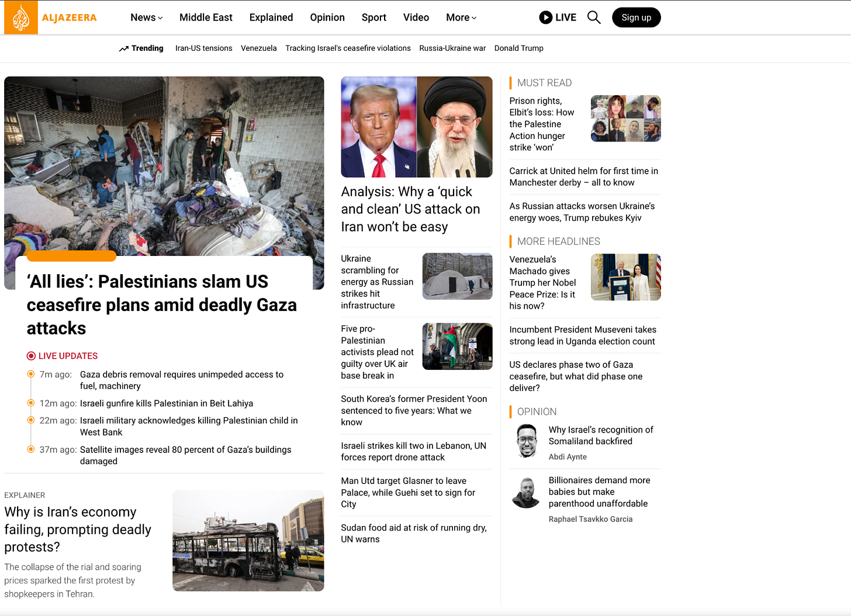Click the Palestine Action faces collage thumbnail
The height and width of the screenshot is (616, 851).
pos(626,119)
